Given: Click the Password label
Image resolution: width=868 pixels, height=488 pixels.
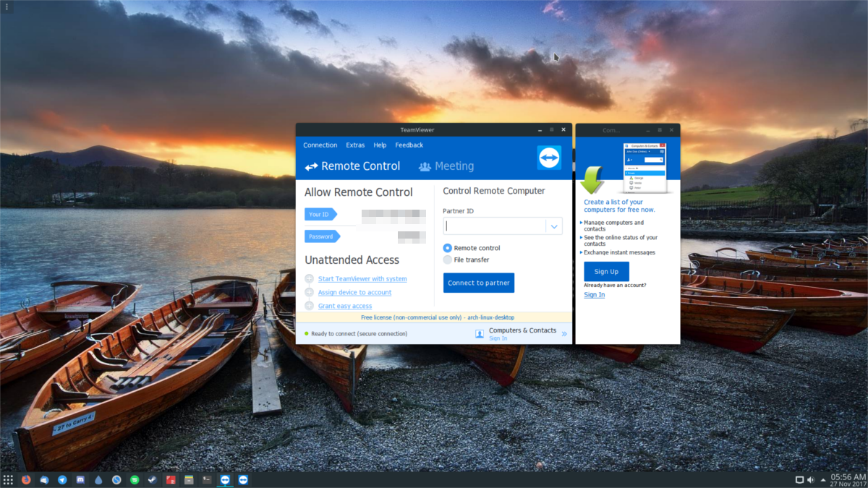Looking at the screenshot, I should pos(323,236).
